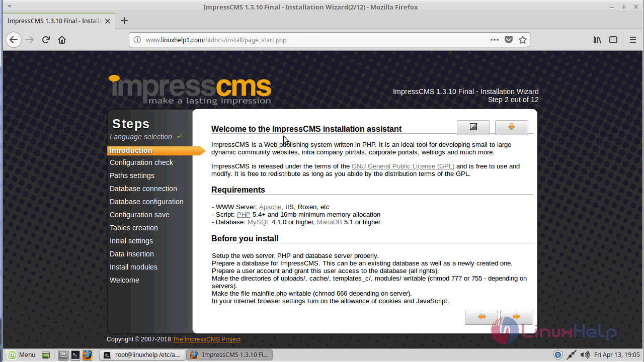Open the Firefox hamburger menu

tap(633, 40)
